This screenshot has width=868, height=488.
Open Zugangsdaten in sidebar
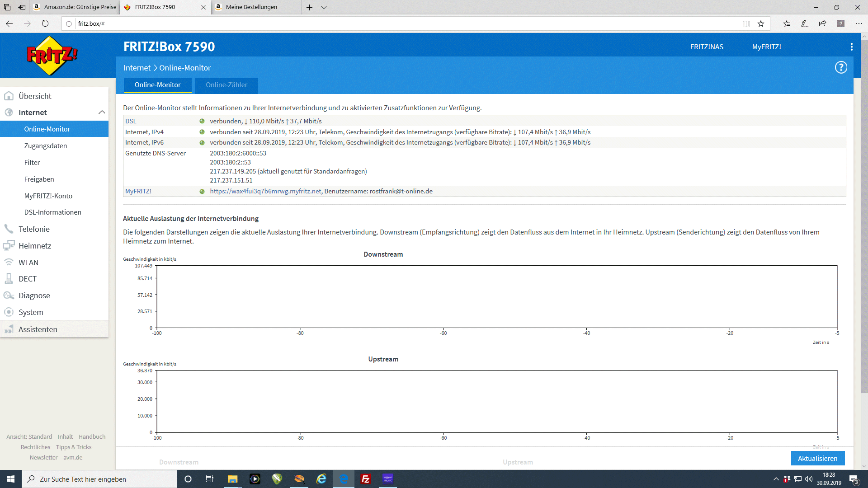46,146
